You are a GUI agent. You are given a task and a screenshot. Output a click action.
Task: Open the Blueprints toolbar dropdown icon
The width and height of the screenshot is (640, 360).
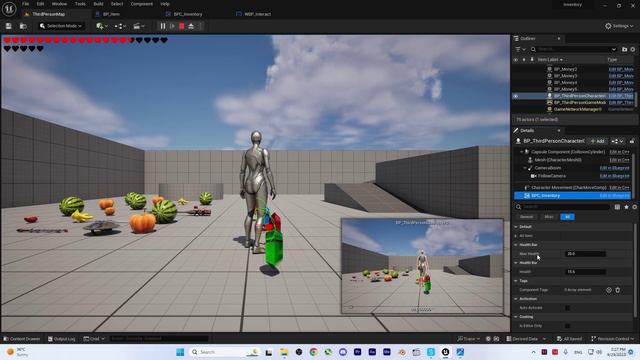120,26
